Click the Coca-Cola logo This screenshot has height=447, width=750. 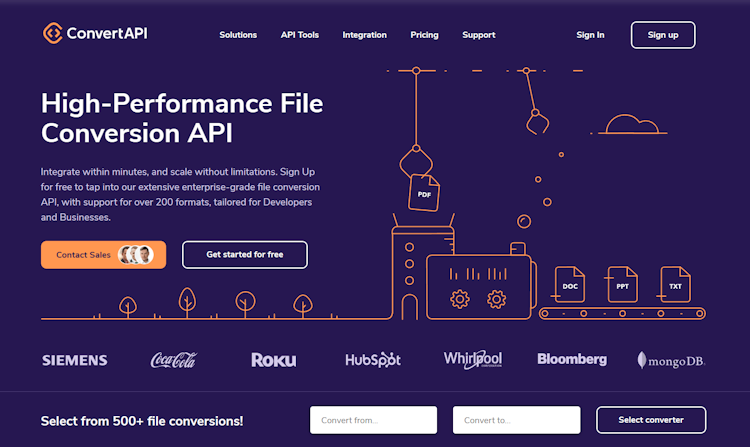pyautogui.click(x=174, y=360)
